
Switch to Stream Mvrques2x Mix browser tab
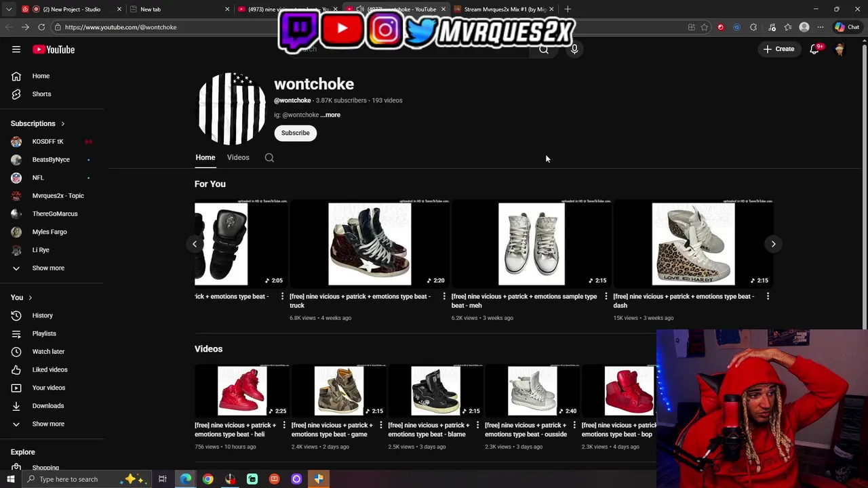click(x=505, y=9)
